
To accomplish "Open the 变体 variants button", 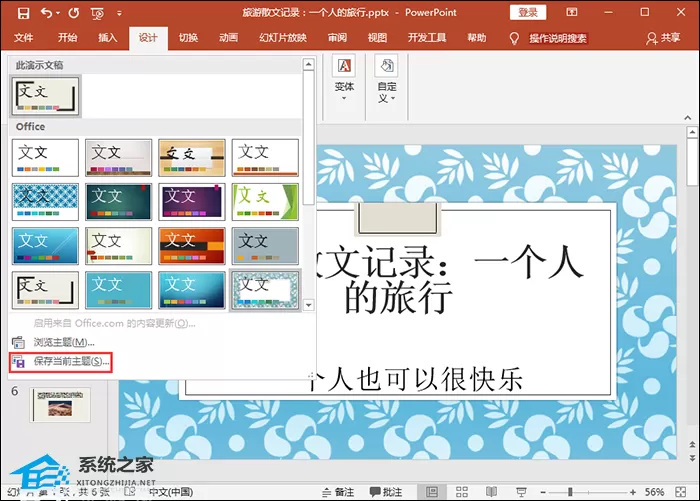I will [344, 79].
